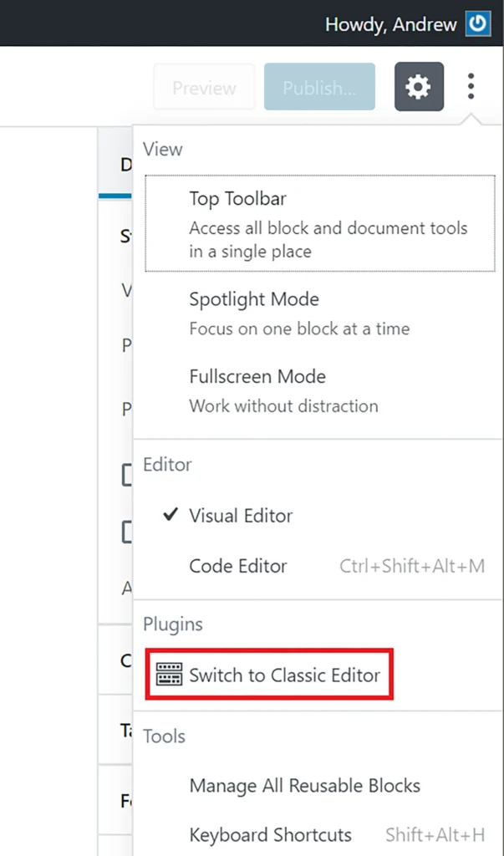The width and height of the screenshot is (504, 856).
Task: Toggle Spotlight Mode
Action: click(318, 313)
